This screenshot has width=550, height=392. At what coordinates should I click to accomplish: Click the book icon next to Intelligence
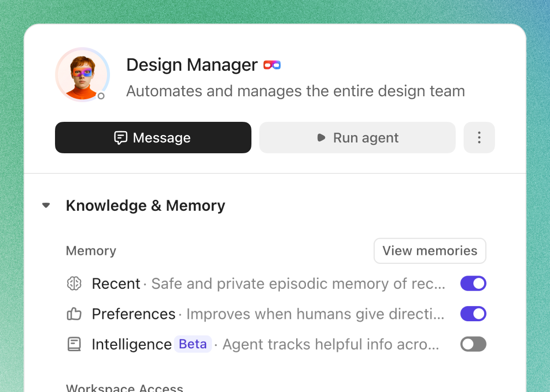point(74,344)
